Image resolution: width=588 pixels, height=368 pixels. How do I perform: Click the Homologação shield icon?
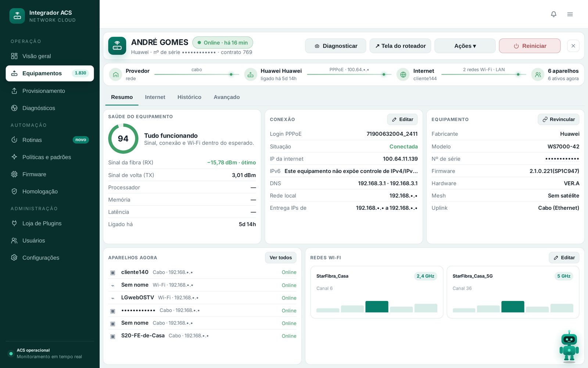coord(14,191)
